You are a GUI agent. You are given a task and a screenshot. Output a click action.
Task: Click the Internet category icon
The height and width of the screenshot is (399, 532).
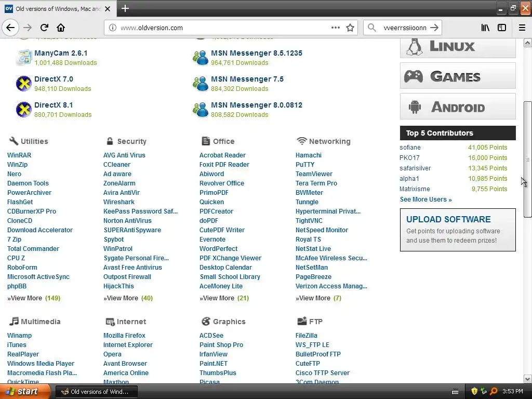[x=110, y=322]
